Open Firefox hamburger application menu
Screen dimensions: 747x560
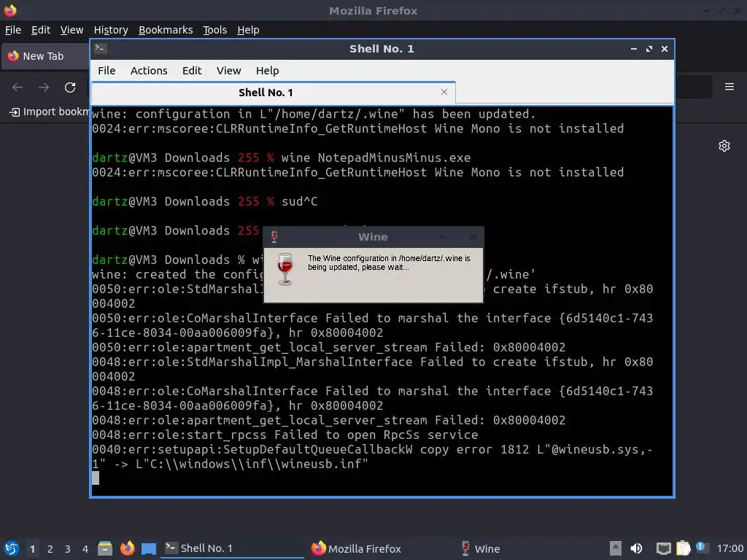pos(729,87)
